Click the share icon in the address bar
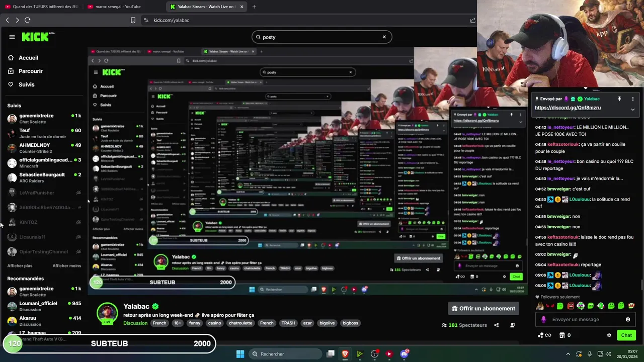Viewport: 644px width, 362px height. pos(472,20)
